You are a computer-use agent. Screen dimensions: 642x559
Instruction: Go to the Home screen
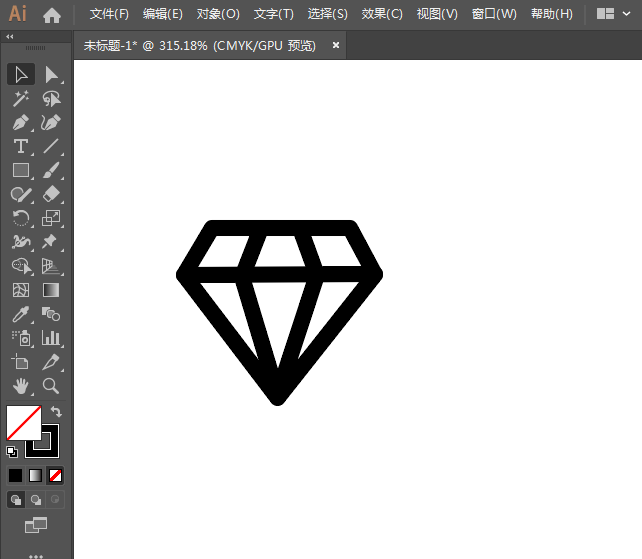tap(52, 14)
